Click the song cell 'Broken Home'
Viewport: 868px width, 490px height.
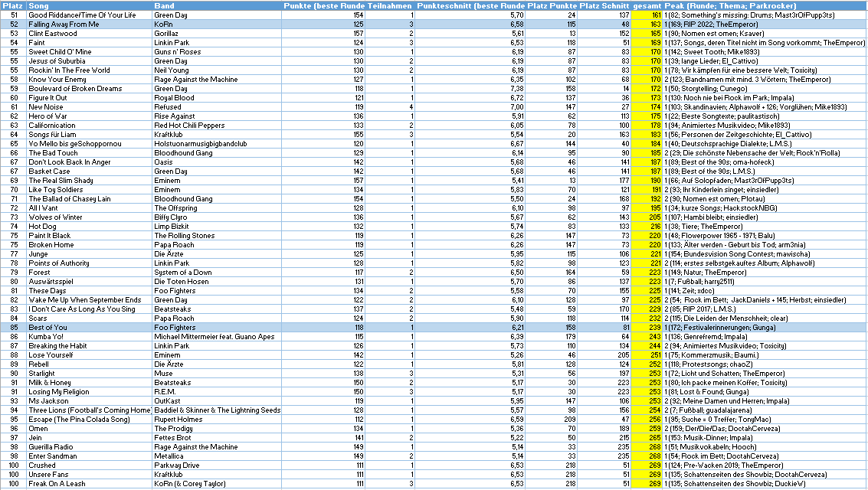click(89, 245)
